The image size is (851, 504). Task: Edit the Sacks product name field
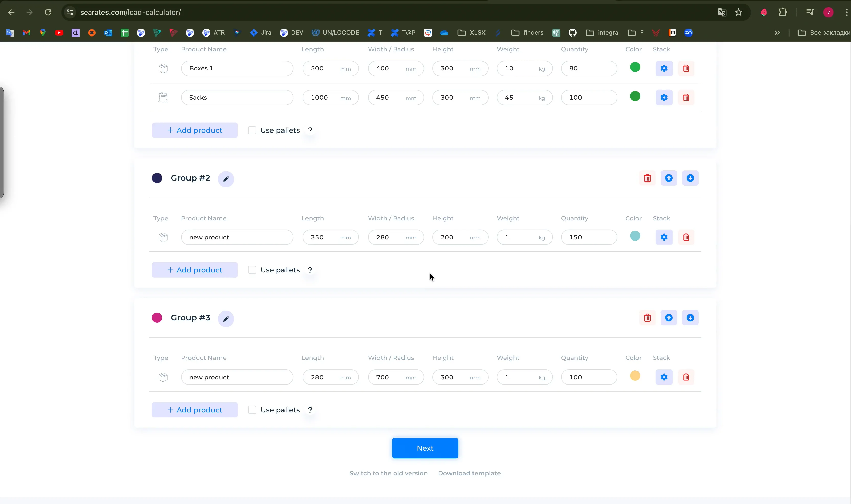pos(237,98)
